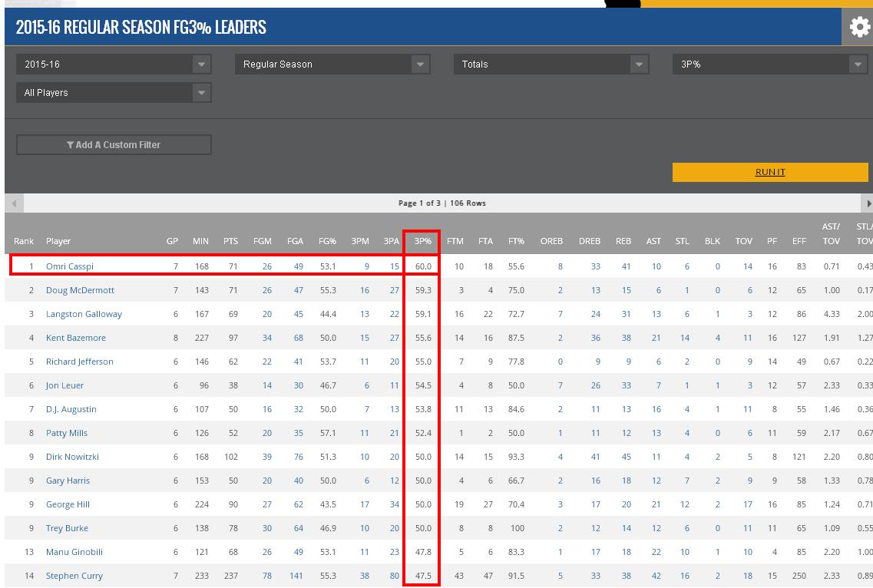The width and height of the screenshot is (873, 588).
Task: Open the settings gear icon
Action: tap(858, 28)
